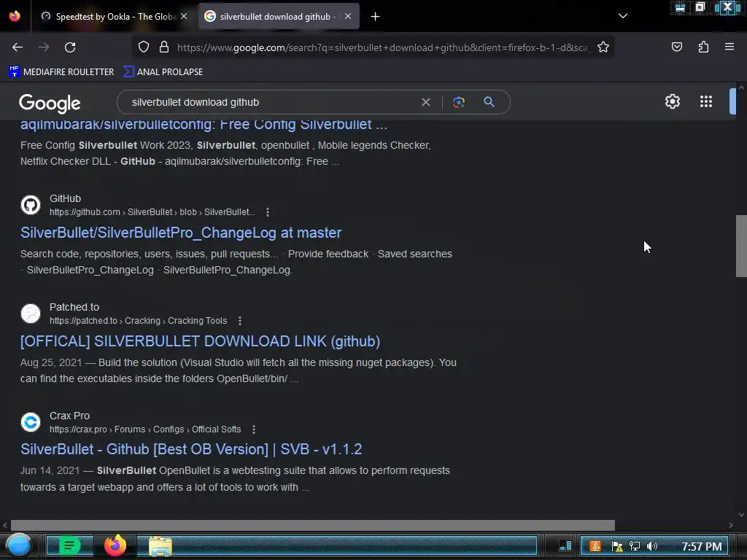The image size is (747, 560).
Task: Open SilverBulletPro_ChangeLog at master result
Action: tap(181, 233)
